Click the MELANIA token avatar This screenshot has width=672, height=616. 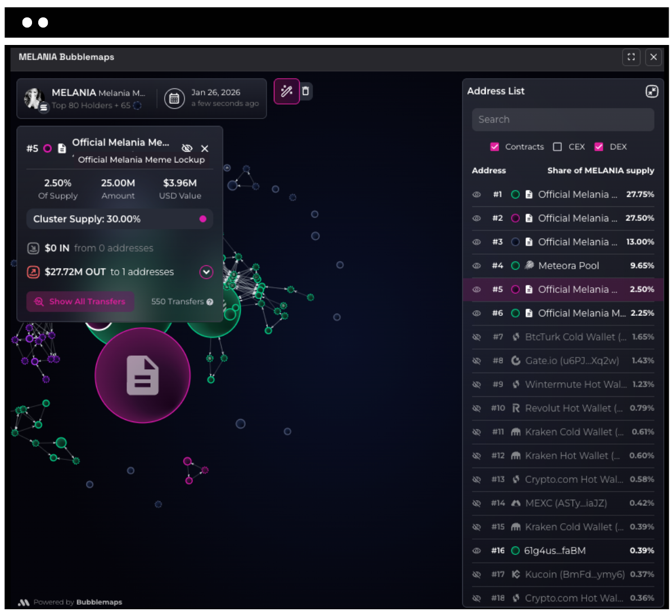click(35, 98)
